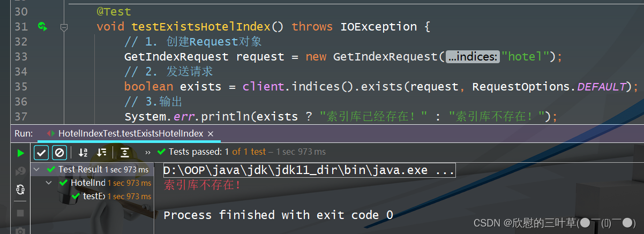Select the Test Result row
The width and height of the screenshot is (644, 234).
[x=91, y=169]
